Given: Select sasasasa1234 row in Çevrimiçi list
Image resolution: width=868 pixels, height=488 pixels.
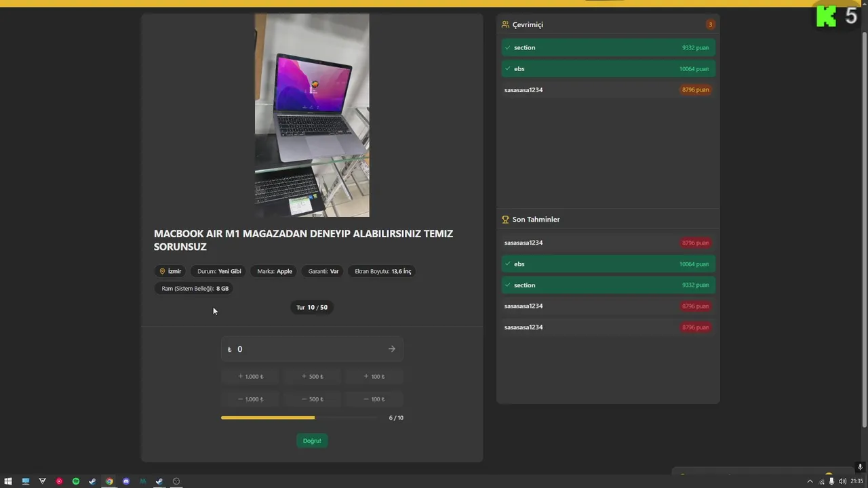Looking at the screenshot, I should pos(608,89).
